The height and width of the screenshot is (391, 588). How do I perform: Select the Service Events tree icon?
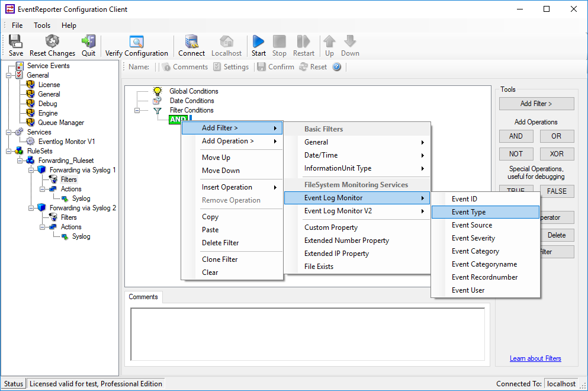[x=20, y=66]
